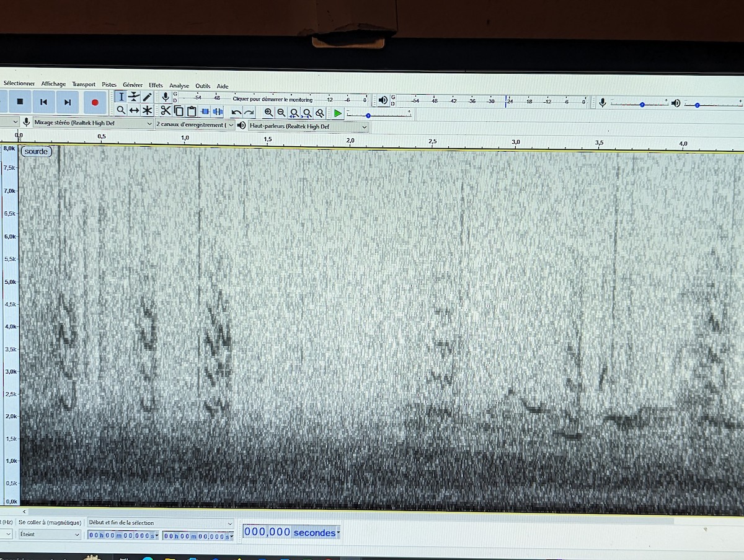Expand the Haut-parleurs output device dropdown
Screen dimensions: 744x560
click(308, 126)
